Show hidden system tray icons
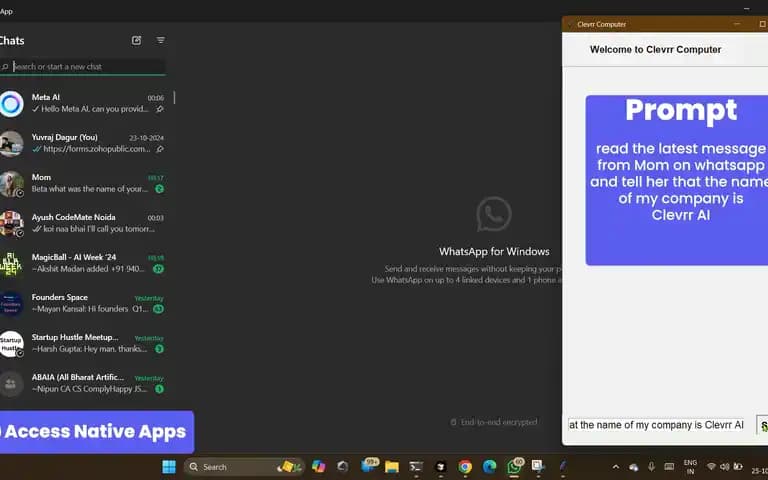 pos(616,467)
